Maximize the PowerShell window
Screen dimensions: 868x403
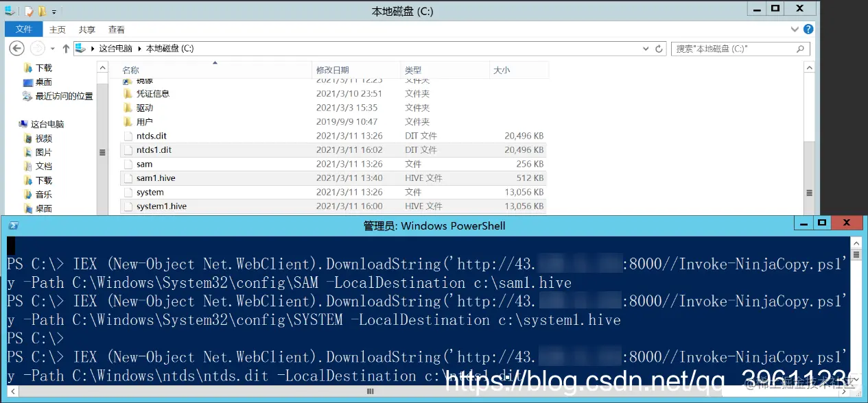[x=821, y=223]
